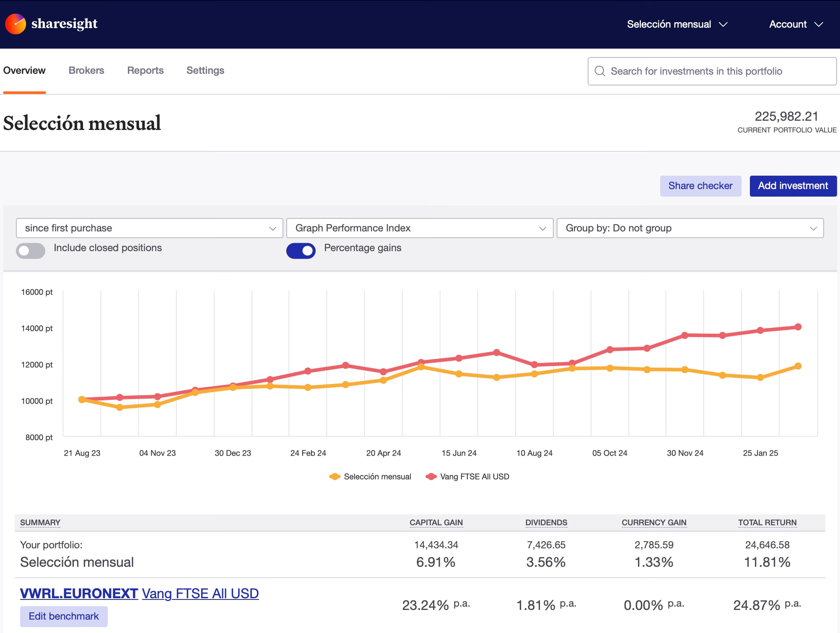Go to the Settings tab
Viewport: 840px width, 633px height.
pos(205,70)
